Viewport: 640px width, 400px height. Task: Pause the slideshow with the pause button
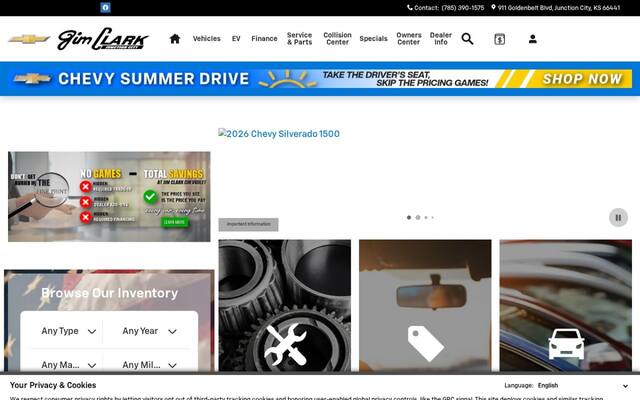(x=618, y=218)
